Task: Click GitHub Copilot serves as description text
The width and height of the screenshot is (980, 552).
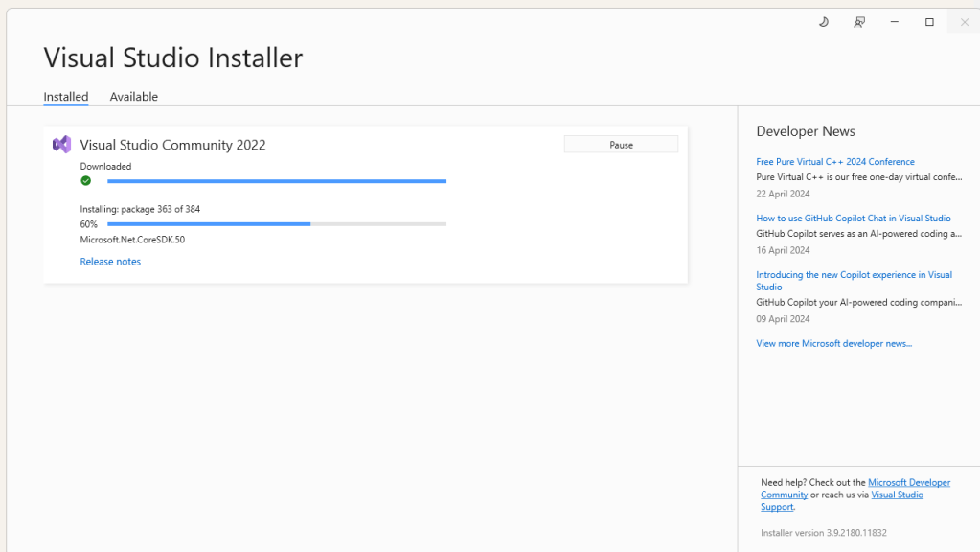Action: [858, 233]
